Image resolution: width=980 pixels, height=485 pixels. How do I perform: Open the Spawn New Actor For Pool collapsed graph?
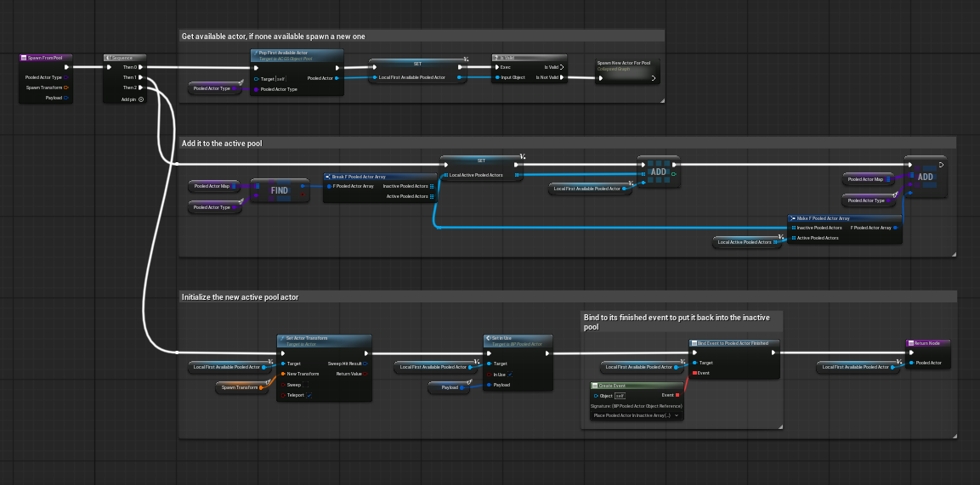point(626,67)
